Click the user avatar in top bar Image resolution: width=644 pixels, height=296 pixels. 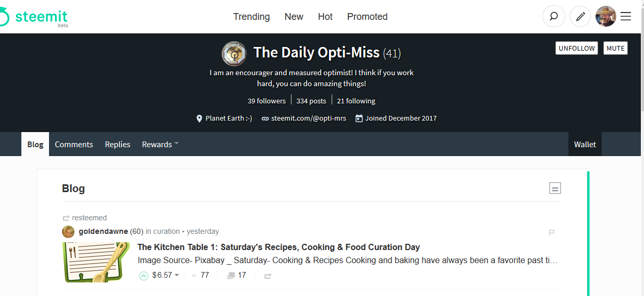[x=606, y=17]
